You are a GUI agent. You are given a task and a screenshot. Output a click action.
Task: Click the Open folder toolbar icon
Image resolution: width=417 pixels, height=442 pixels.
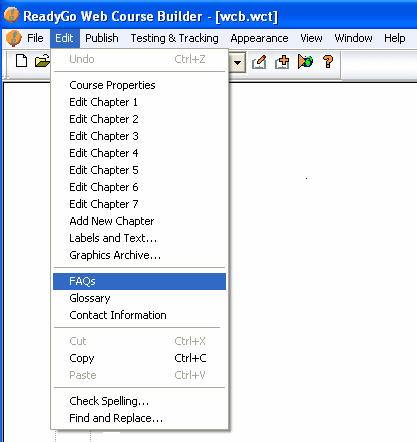(42, 61)
